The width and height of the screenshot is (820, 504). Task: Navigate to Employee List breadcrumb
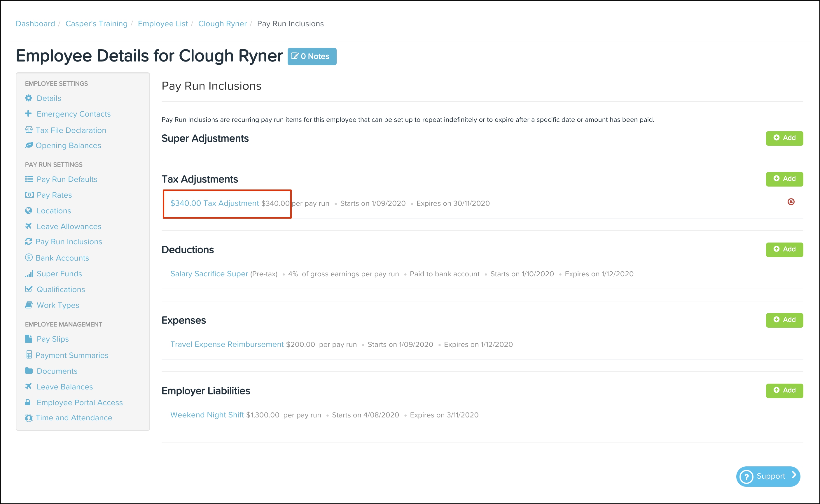tap(163, 24)
